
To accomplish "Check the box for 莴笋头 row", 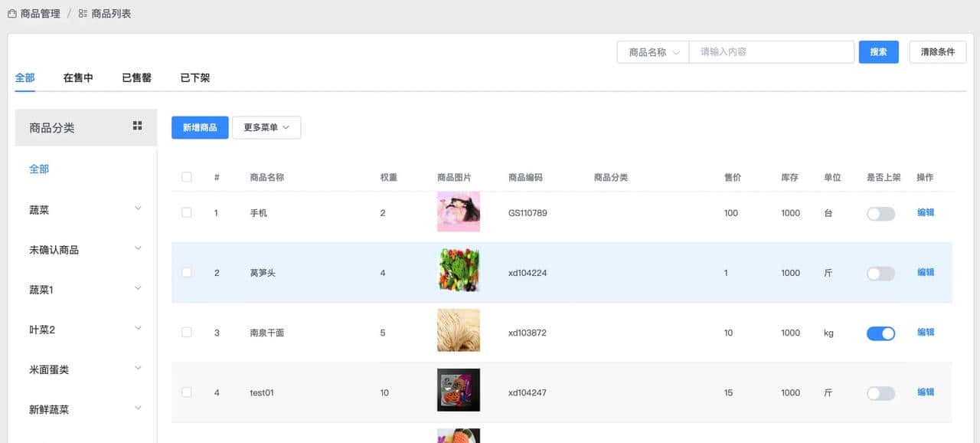I will click(x=187, y=273).
